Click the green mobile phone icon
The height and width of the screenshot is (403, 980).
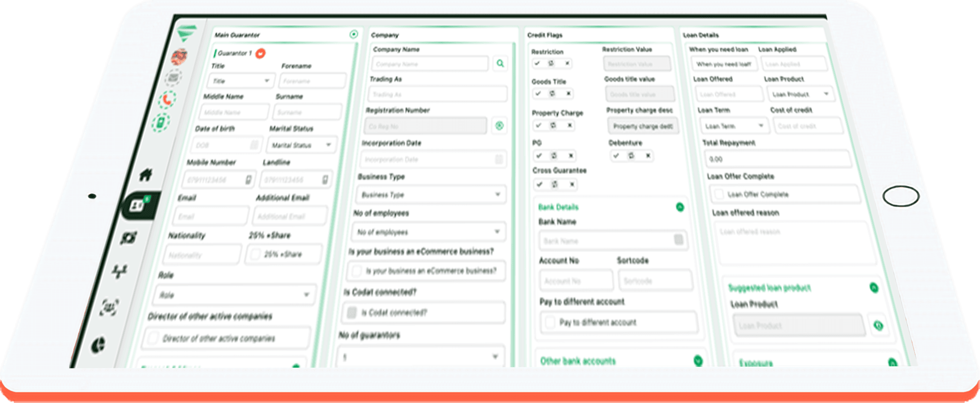160,123
